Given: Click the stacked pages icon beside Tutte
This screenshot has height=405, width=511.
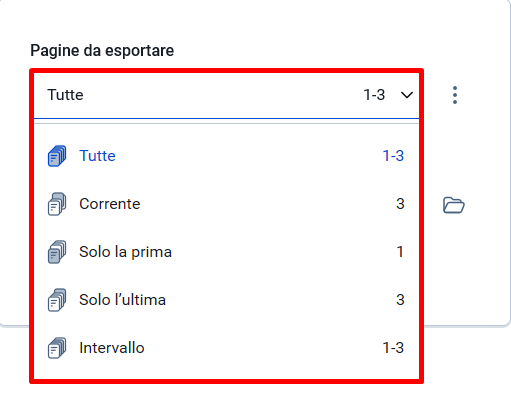Looking at the screenshot, I should click(x=57, y=156).
